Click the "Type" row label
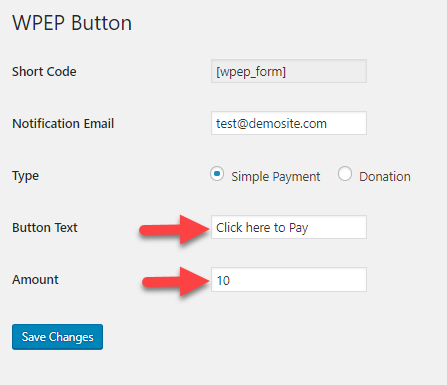The width and height of the screenshot is (447, 385). 25,176
